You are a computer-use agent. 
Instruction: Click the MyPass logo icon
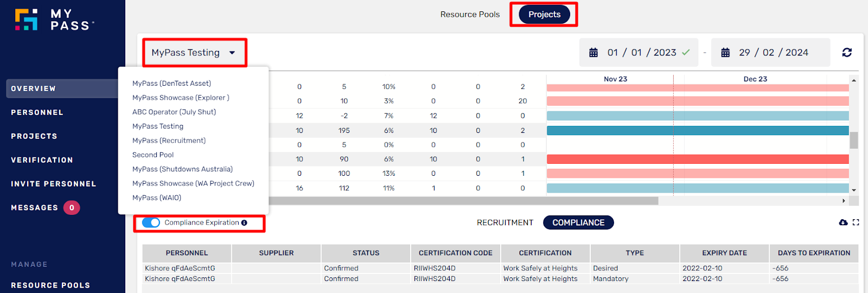(x=26, y=19)
